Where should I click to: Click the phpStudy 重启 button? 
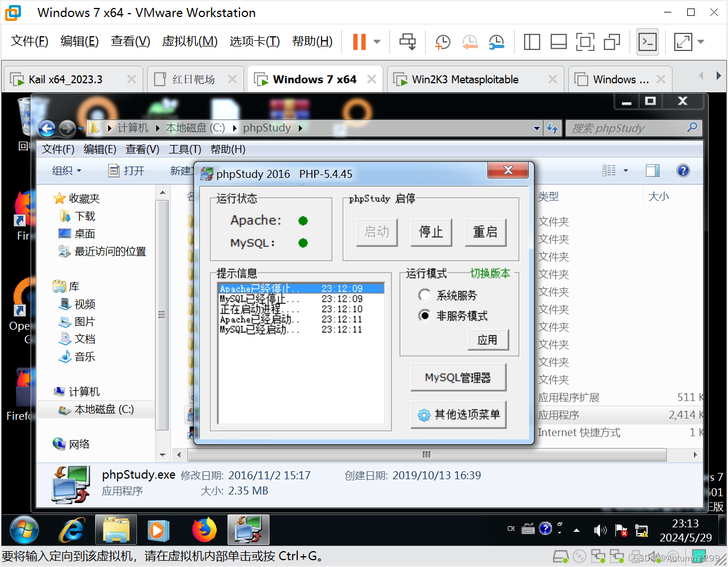[x=485, y=232]
